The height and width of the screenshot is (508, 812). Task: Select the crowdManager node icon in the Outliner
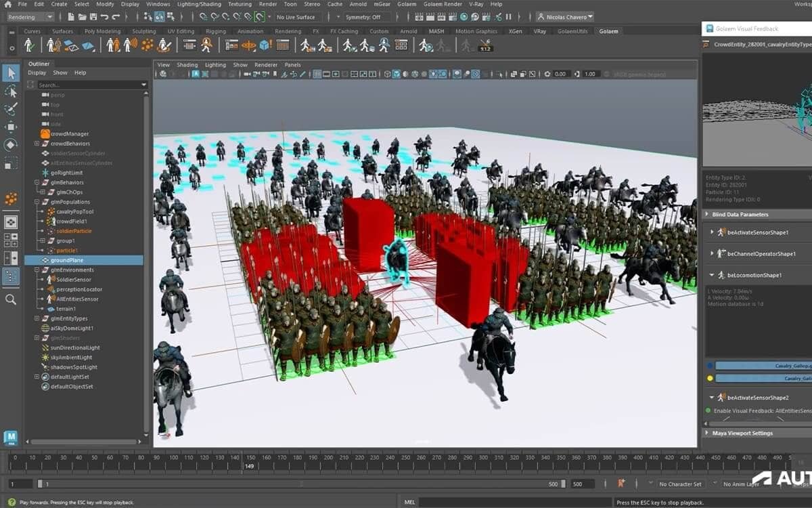click(x=45, y=133)
